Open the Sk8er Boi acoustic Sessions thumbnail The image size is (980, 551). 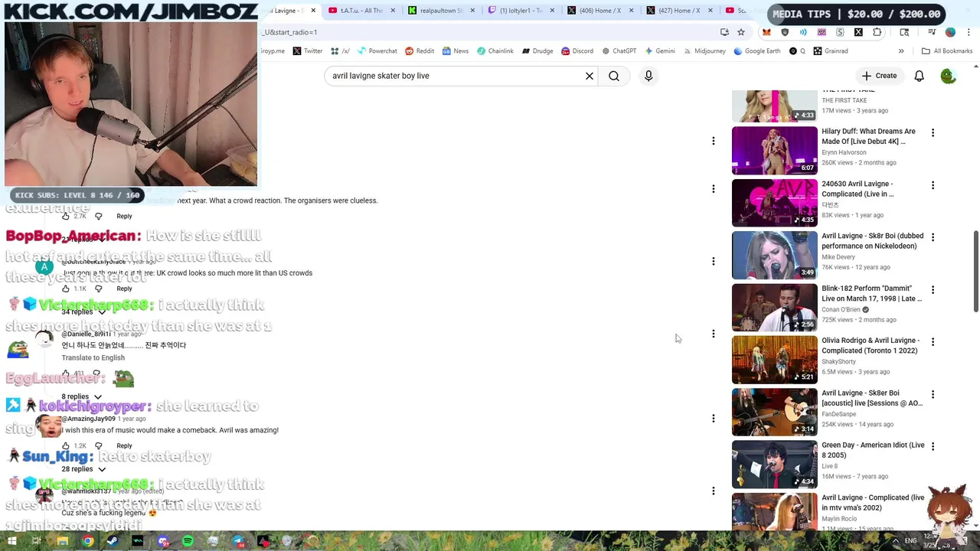(774, 412)
